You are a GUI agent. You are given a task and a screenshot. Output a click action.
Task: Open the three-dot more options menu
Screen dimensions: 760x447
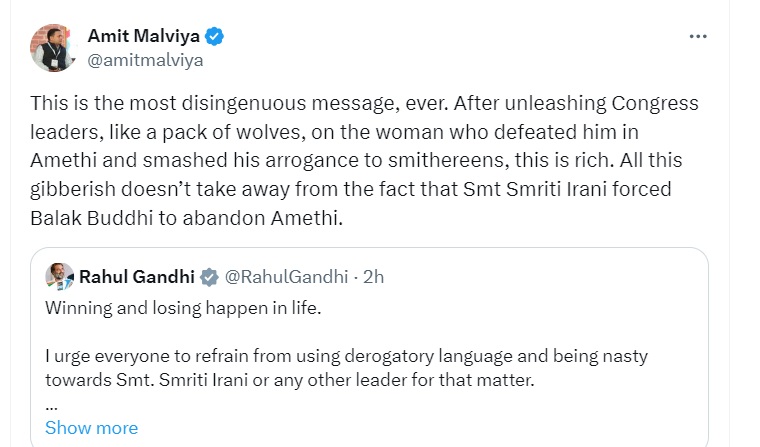(699, 36)
